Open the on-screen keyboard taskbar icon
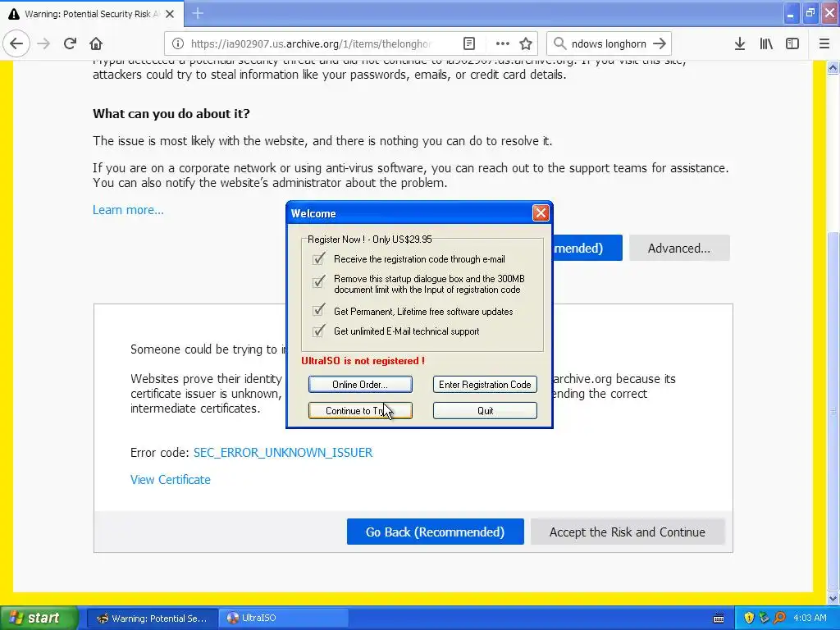The height and width of the screenshot is (630, 840). [719, 619]
